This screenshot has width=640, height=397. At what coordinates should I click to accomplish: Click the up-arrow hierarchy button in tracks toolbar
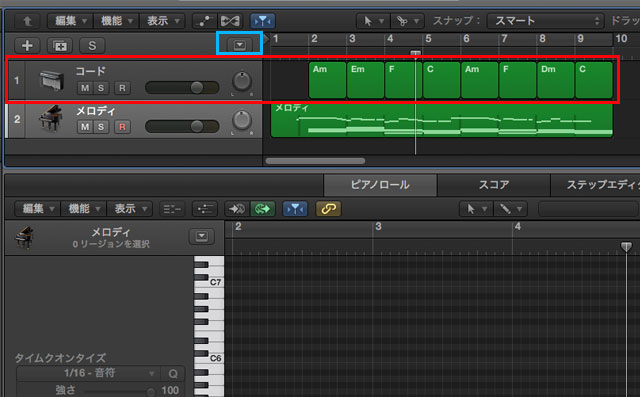click(27, 21)
